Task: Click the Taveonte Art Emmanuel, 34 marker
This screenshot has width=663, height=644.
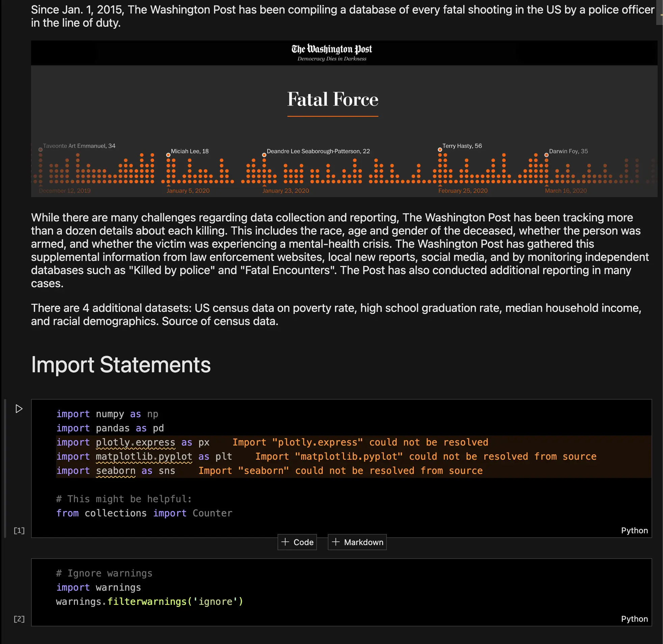Action: coord(41,150)
